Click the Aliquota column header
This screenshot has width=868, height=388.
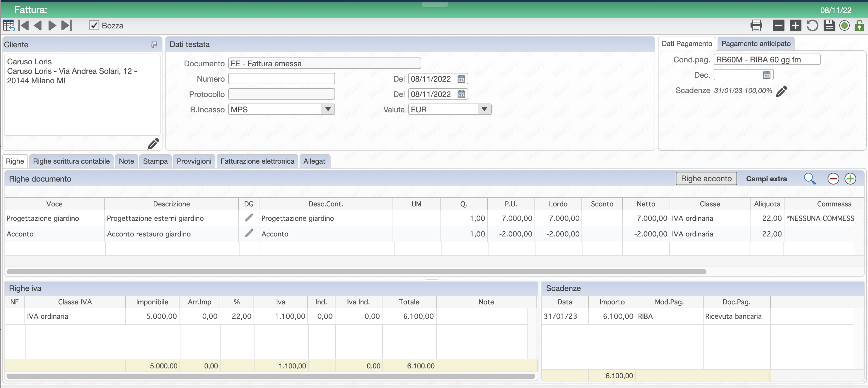[x=767, y=204]
